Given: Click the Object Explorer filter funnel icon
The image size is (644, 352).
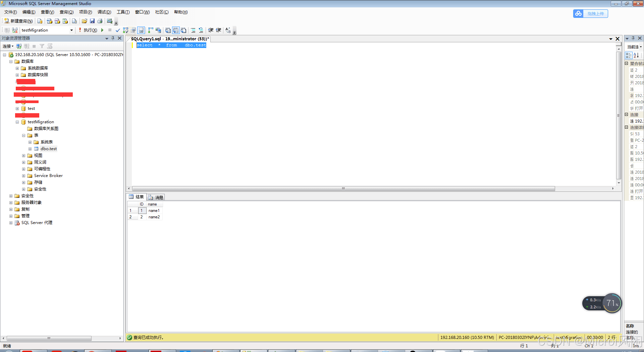Looking at the screenshot, I should (42, 46).
